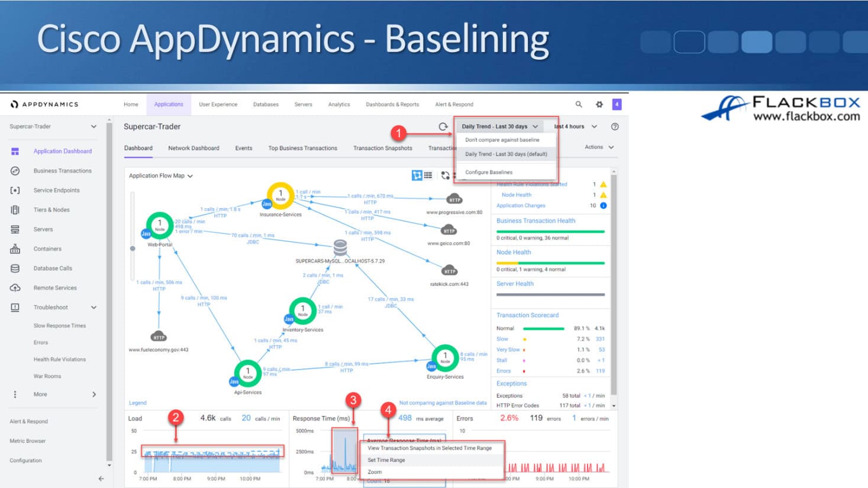This screenshot has width=868, height=488.
Task: Select the Database Calls sidebar icon
Action: [15, 269]
